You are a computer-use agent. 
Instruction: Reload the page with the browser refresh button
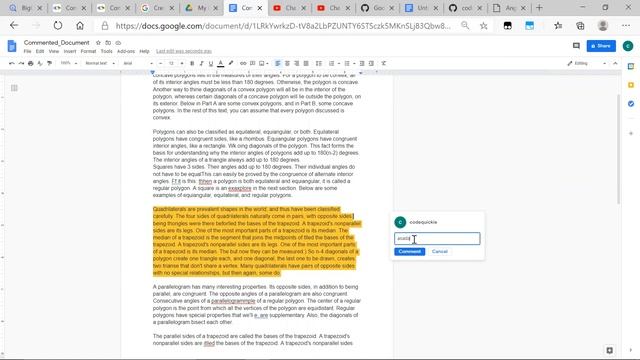click(58, 26)
